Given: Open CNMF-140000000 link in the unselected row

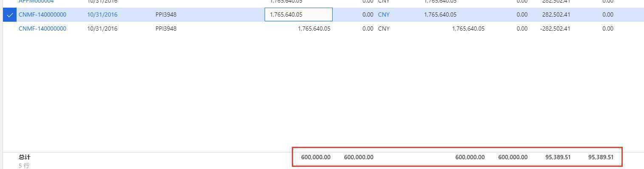Looking at the screenshot, I should (42, 29).
